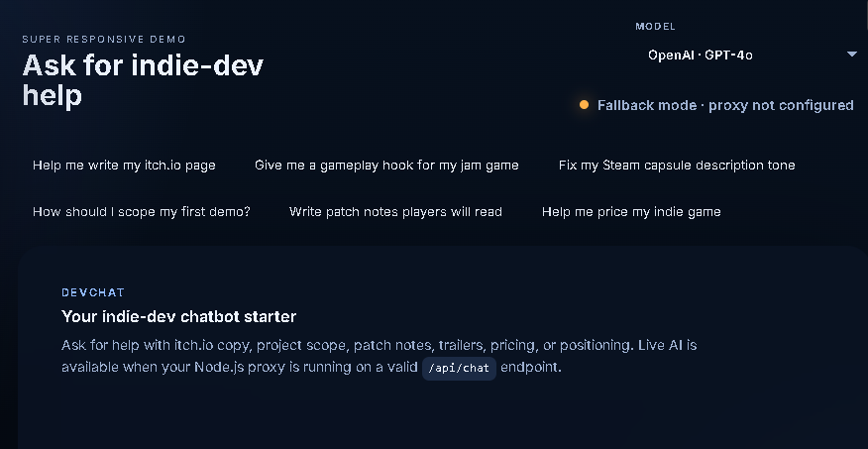Screen dimensions: 868x449
Task: Click 'How should I scope my first demo?'
Action: click(x=142, y=211)
